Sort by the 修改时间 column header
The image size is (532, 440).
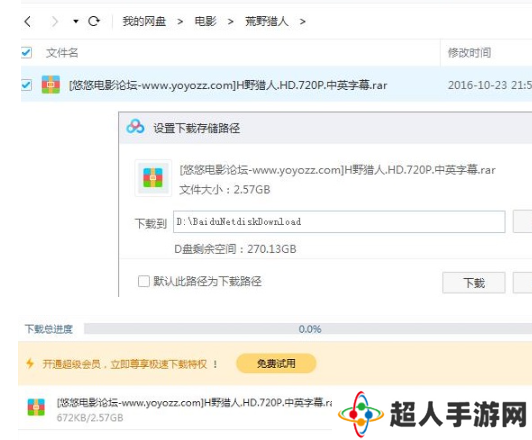point(469,53)
